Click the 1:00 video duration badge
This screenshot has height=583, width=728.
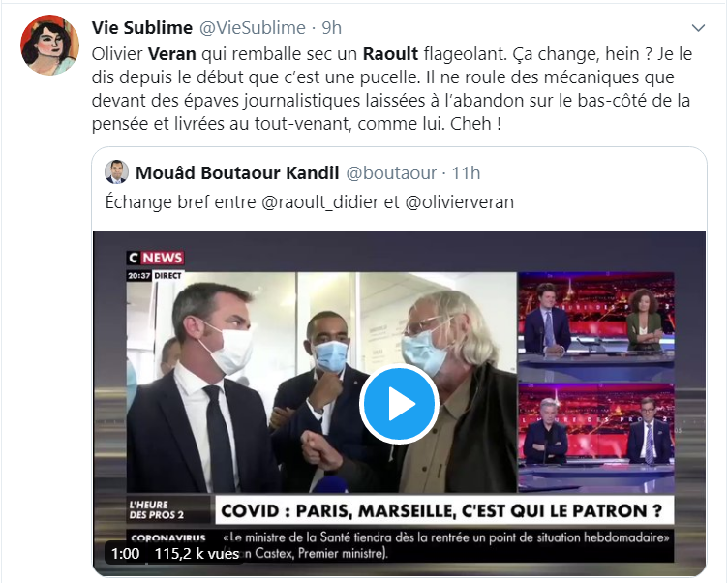pyautogui.click(x=125, y=553)
